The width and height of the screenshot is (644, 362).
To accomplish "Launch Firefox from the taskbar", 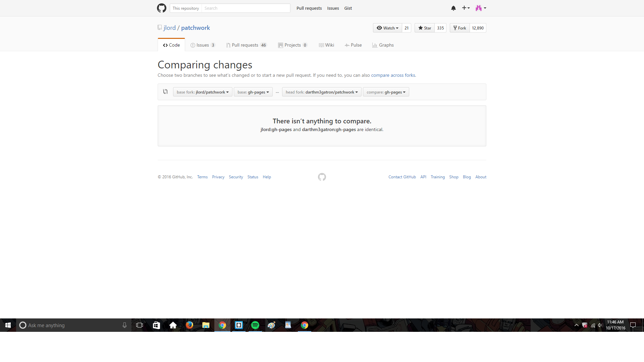I will pyautogui.click(x=190, y=325).
